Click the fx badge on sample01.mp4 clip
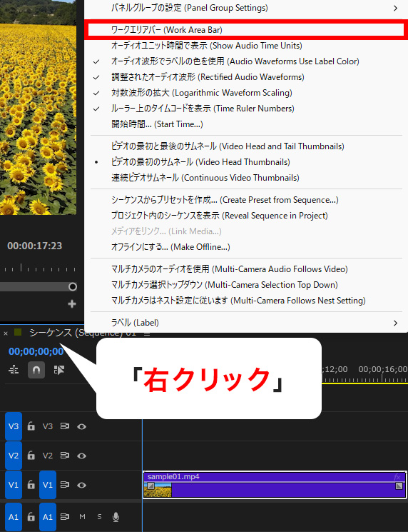The image size is (408, 532). pos(397,477)
